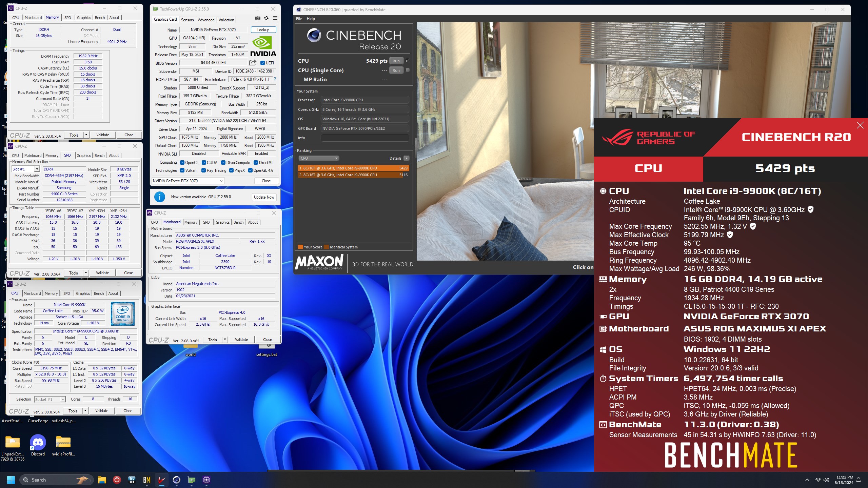Select the Bench tab in CPU-Z Memory window
The height and width of the screenshot is (488, 868).
100,18
